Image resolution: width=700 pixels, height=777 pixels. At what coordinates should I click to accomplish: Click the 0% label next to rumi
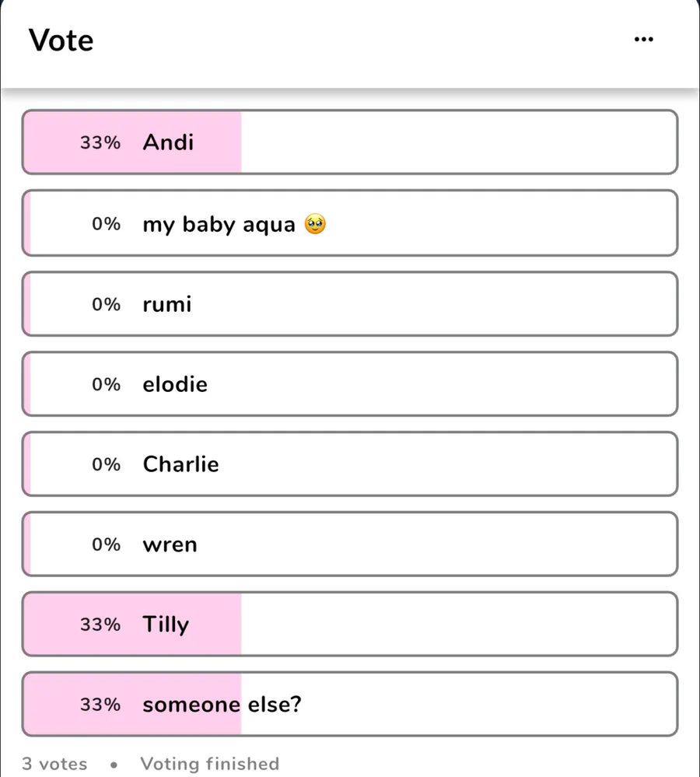pos(107,304)
